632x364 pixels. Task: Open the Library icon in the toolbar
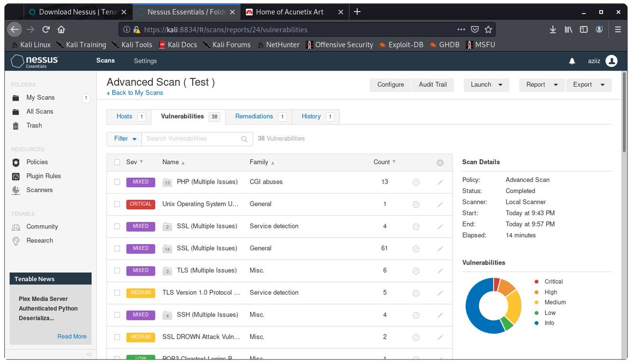click(x=568, y=29)
